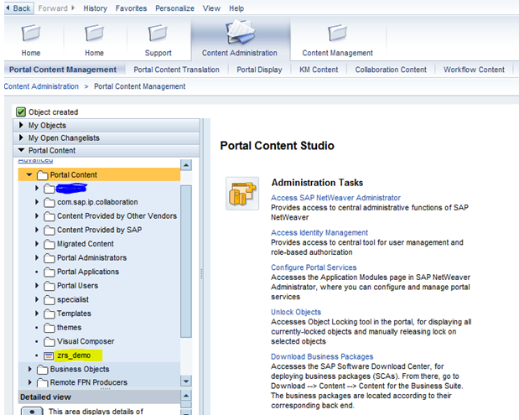Click the vertical panel splitter handle
519x420 pixels.
click(x=201, y=273)
